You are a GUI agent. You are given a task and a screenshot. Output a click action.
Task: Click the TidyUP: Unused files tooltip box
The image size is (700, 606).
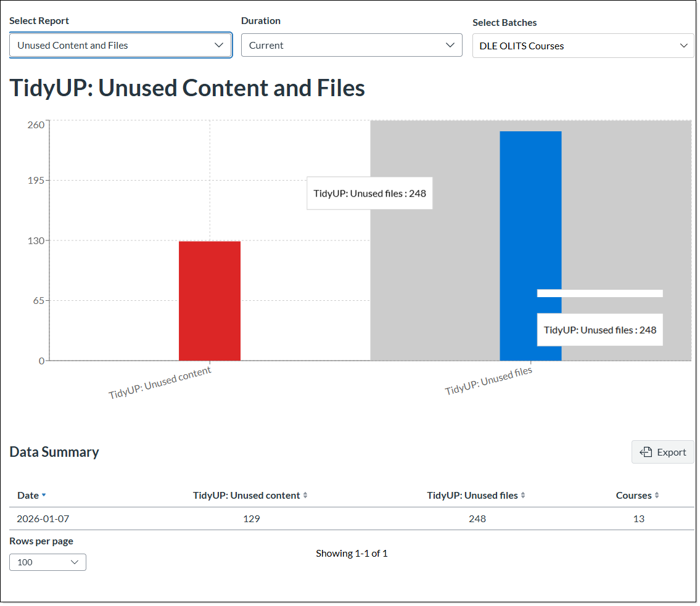(x=369, y=193)
